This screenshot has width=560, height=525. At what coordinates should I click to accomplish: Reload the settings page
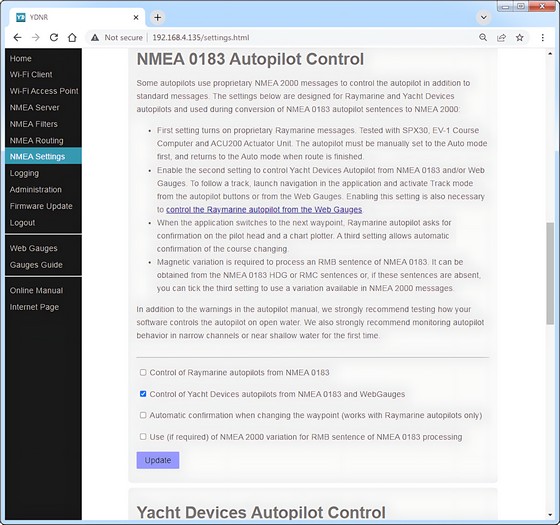point(54,38)
